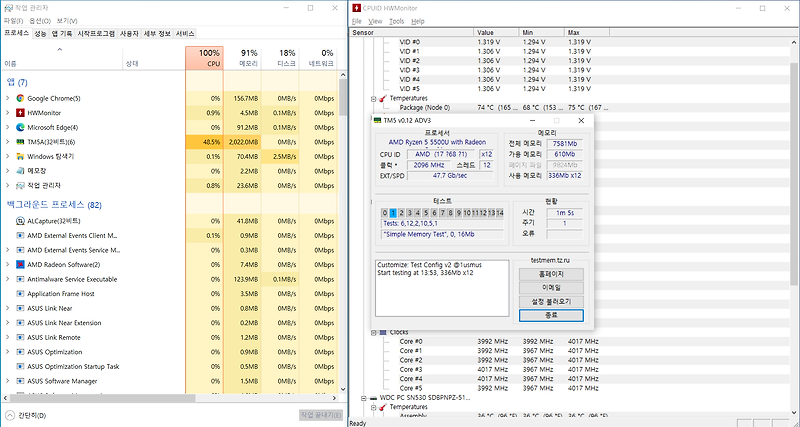Click the TM5A process icon

click(x=20, y=142)
